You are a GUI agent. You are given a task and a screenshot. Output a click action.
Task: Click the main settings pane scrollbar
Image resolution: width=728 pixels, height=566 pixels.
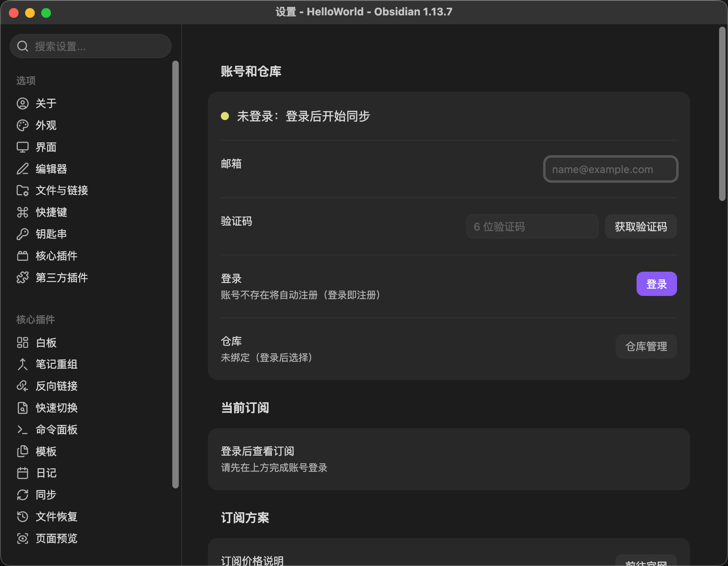pos(722,114)
